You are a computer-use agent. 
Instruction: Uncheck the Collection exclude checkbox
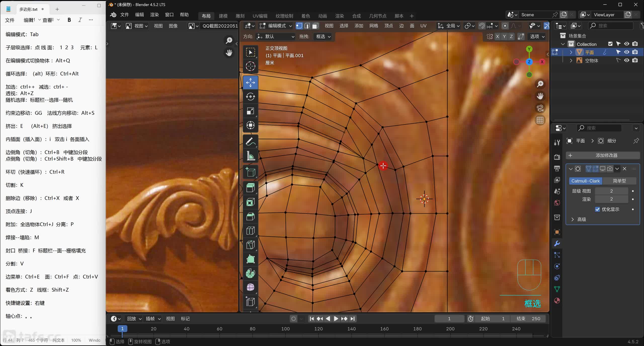610,44
